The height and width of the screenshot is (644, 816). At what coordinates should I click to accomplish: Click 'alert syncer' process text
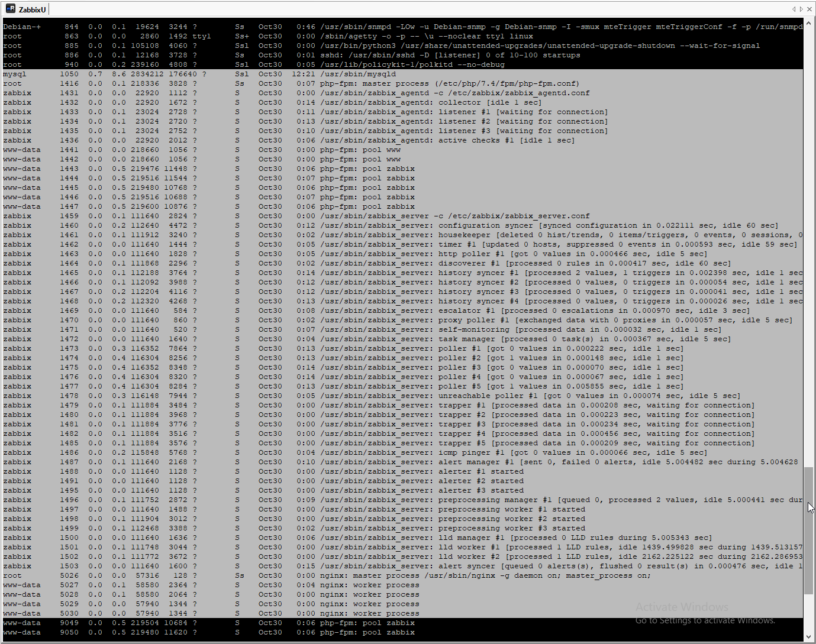[467, 566]
